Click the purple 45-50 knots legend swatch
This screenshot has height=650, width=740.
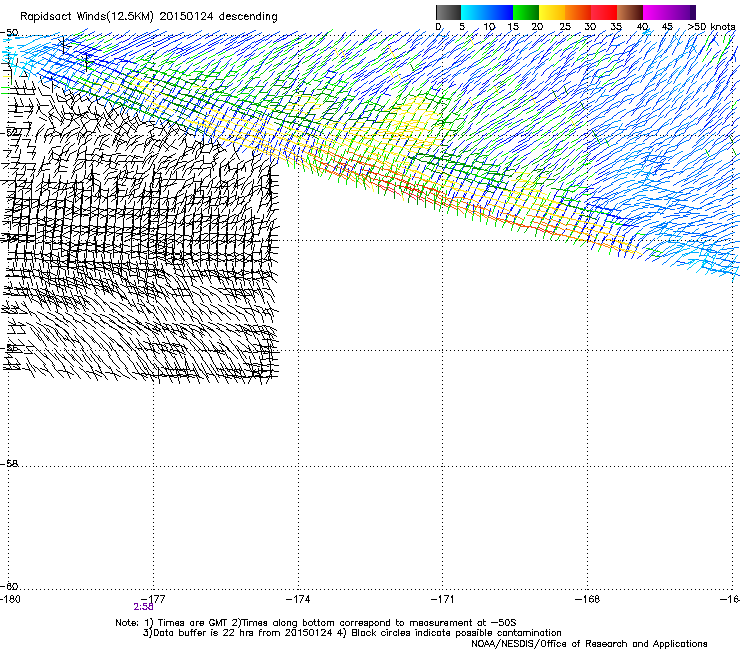682,12
